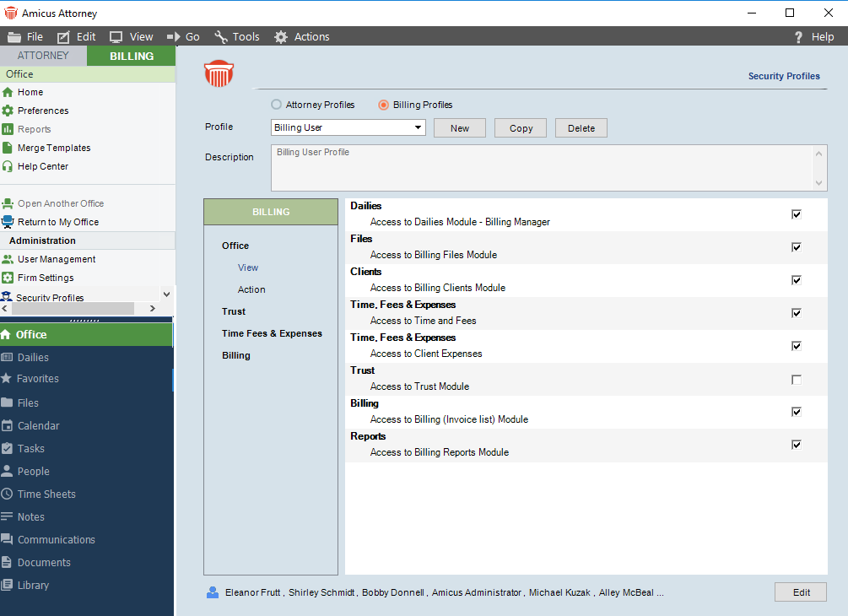The width and height of the screenshot is (848, 616).
Task: Select Action under Office category
Action: click(x=251, y=290)
